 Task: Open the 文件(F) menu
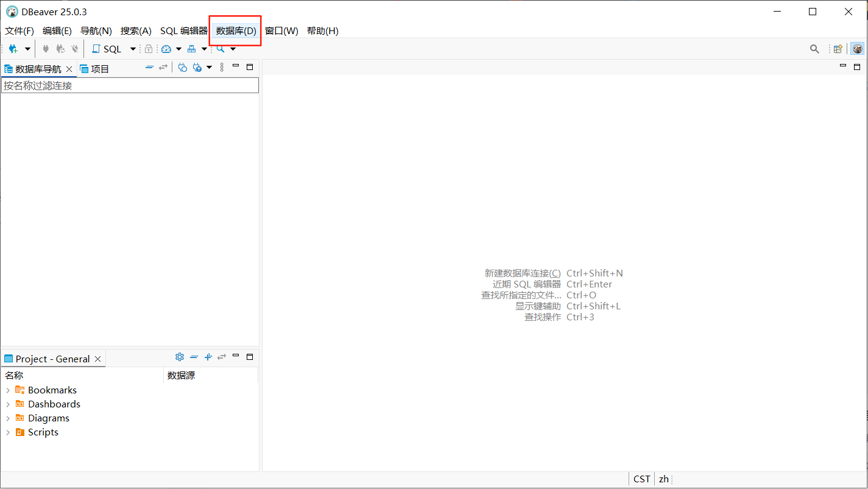19,30
